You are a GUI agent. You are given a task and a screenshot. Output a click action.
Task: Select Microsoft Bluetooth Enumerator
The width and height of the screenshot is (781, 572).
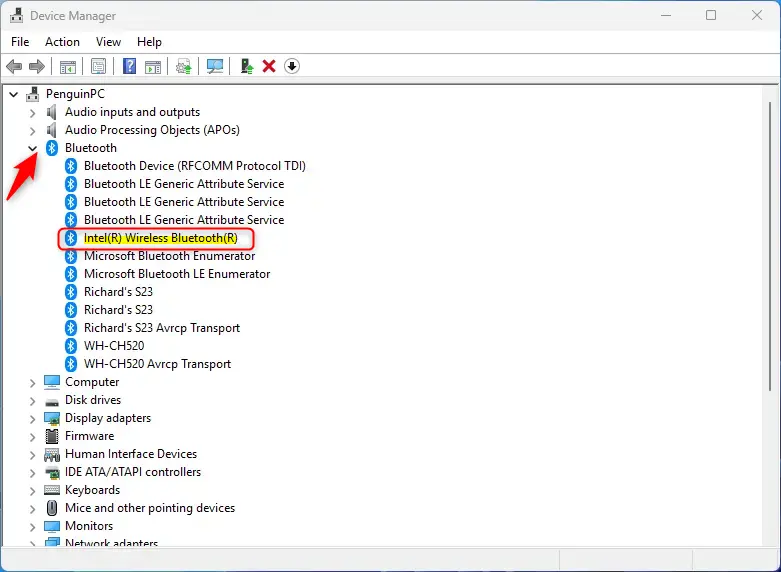pyautogui.click(x=169, y=256)
